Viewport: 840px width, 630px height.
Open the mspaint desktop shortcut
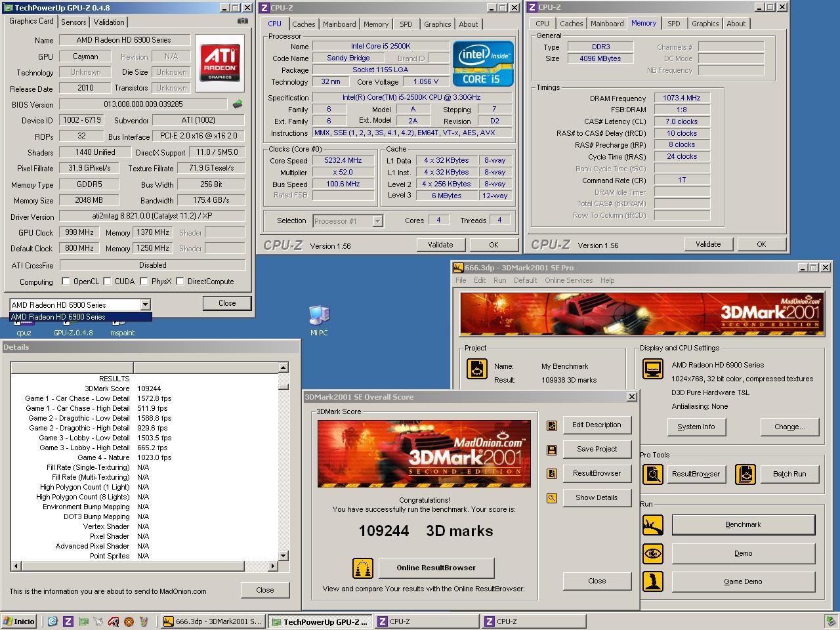(x=122, y=327)
